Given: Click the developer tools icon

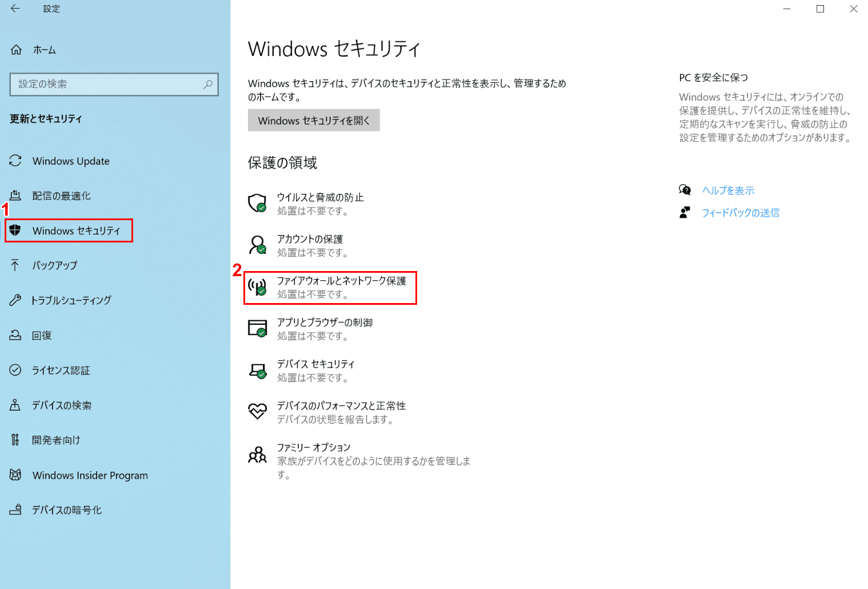Looking at the screenshot, I should [x=15, y=440].
